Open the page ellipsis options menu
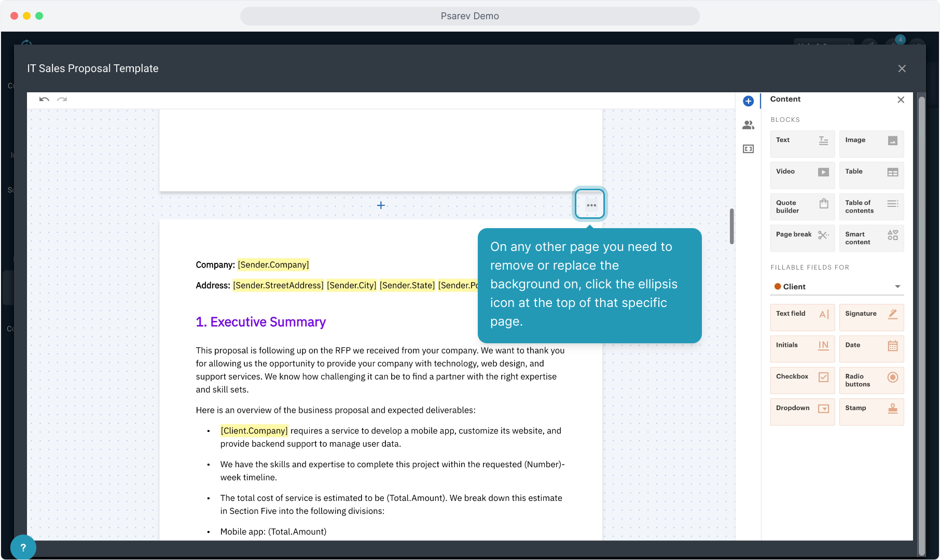The width and height of the screenshot is (940, 560). (590, 205)
